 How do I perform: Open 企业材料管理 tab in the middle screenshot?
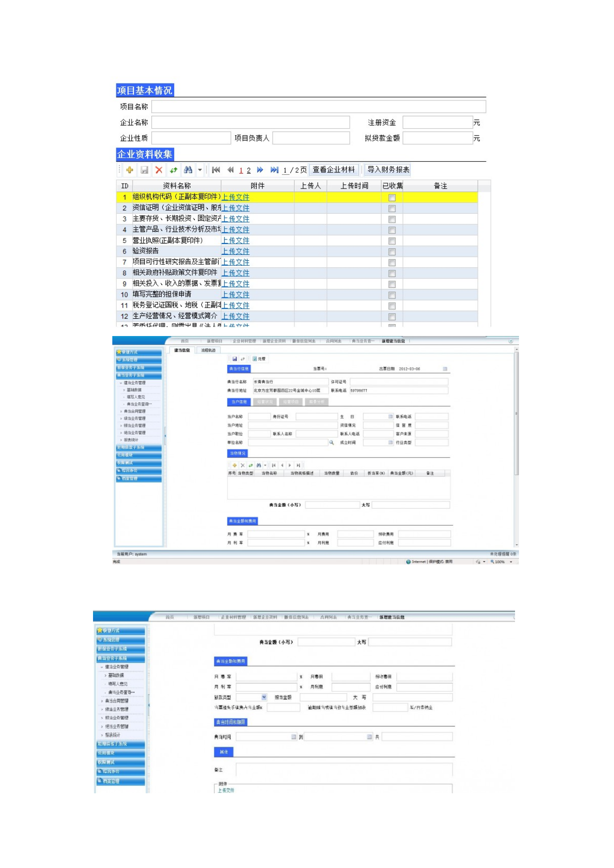click(x=244, y=341)
